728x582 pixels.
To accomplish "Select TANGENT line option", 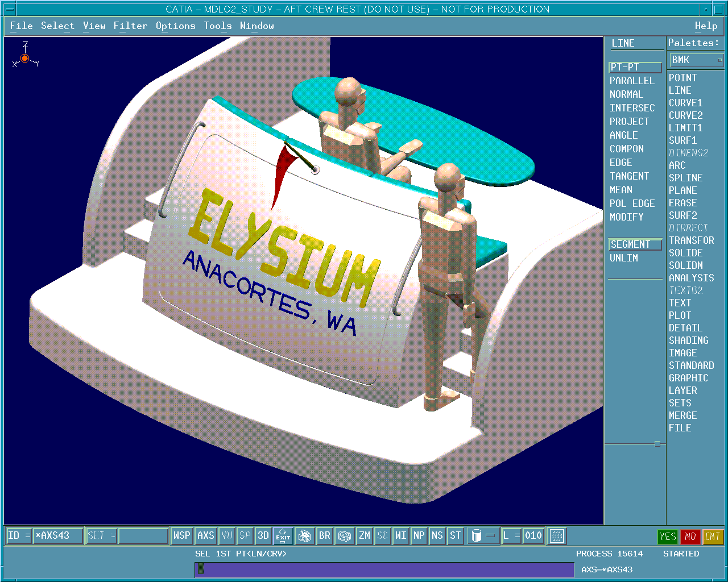I will pos(629,176).
